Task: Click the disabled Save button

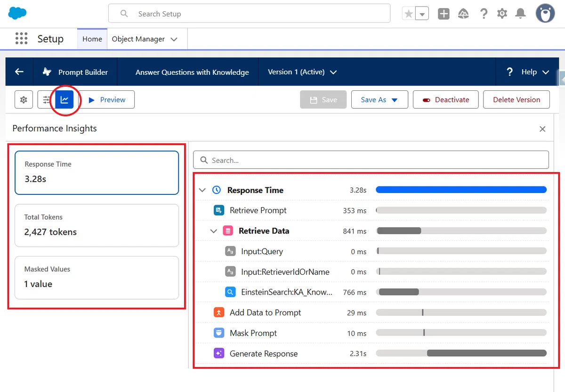Action: pyautogui.click(x=323, y=100)
